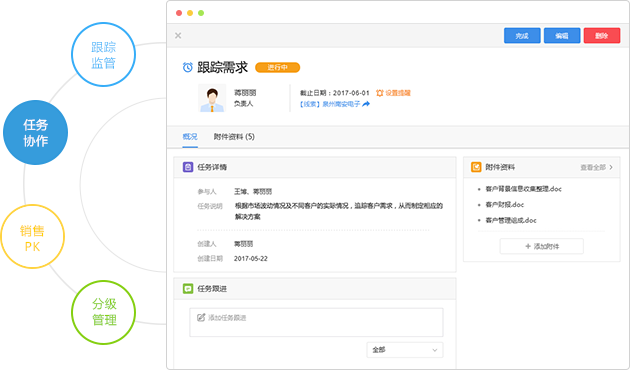Viewport: 630px width, 370px height.
Task: Click the alarm clock icon beside 跟踪需求
Action: click(x=188, y=67)
